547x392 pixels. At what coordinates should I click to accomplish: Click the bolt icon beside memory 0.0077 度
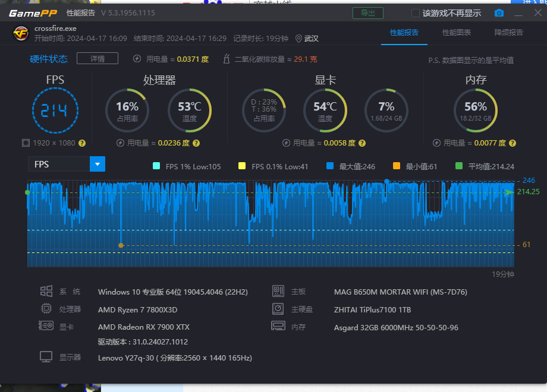(436, 143)
